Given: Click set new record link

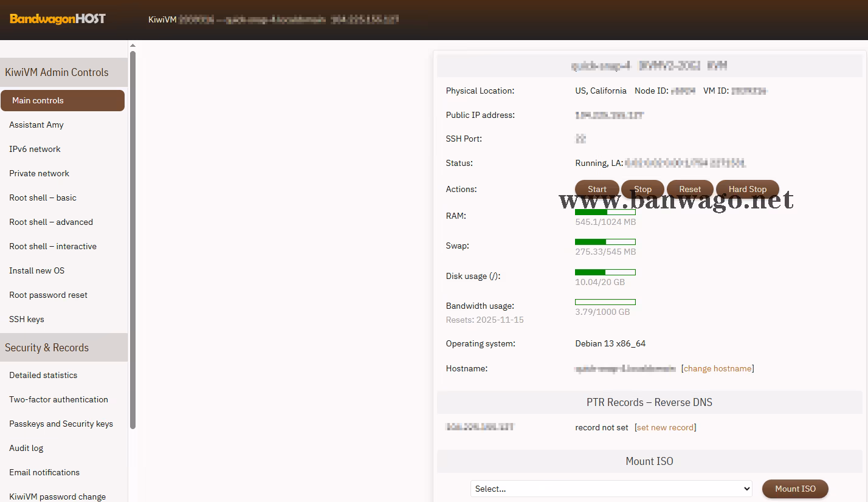Looking at the screenshot, I should (665, 427).
